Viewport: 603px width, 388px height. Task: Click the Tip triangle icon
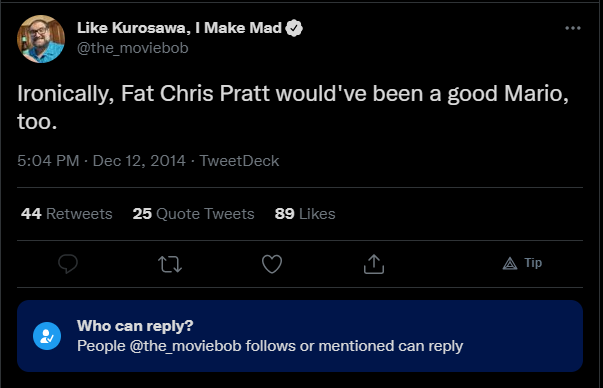tap(510, 263)
